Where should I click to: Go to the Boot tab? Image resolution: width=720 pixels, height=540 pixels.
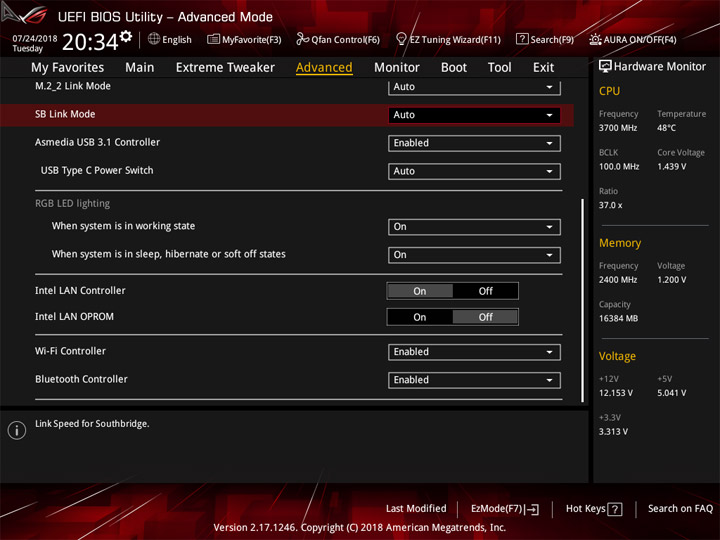(x=454, y=68)
